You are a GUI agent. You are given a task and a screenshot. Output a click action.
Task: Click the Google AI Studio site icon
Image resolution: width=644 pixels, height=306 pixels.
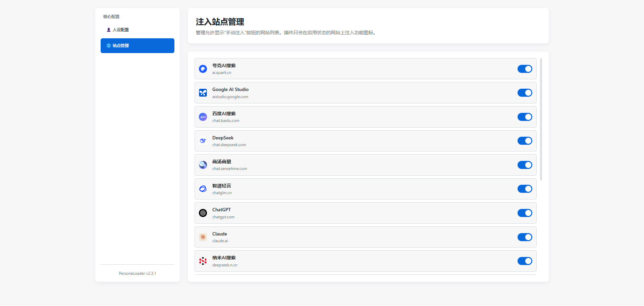point(203,93)
